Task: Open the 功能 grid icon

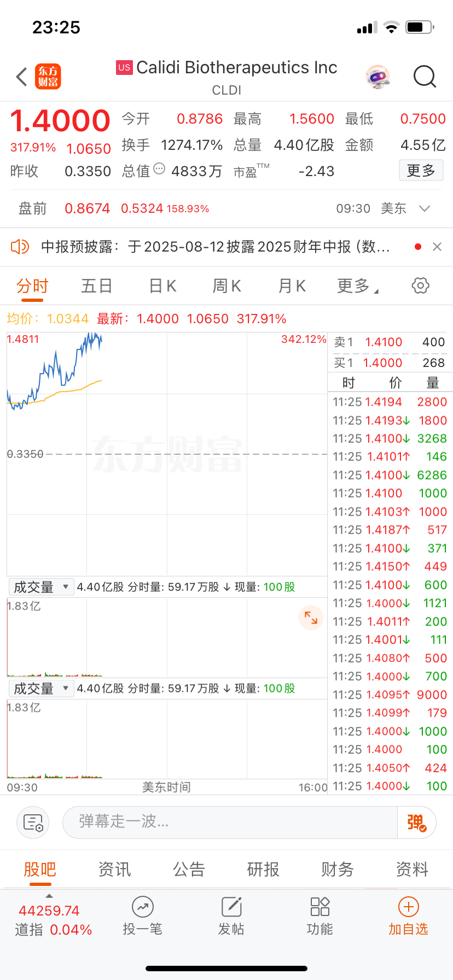Action: pos(320,907)
